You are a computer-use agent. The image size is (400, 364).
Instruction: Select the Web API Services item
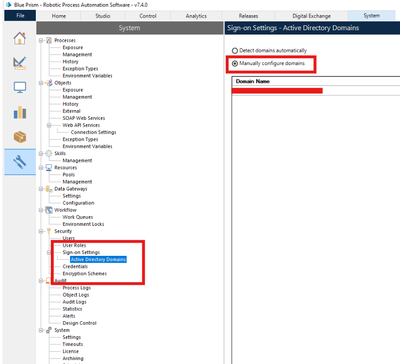pyautogui.click(x=81, y=125)
